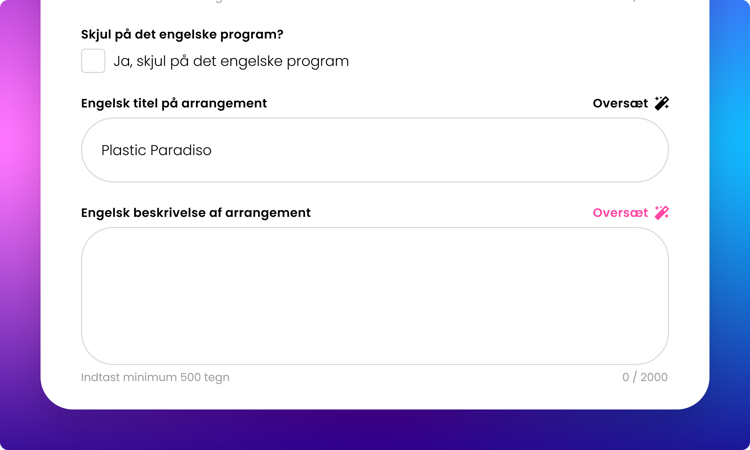Click the black magic wand translate icon
This screenshot has width=750, height=450.
(x=662, y=103)
